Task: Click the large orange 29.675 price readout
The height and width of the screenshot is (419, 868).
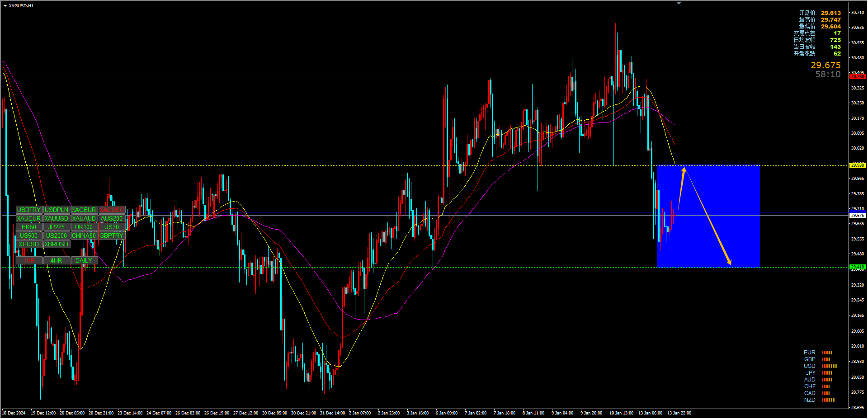Action: click(826, 66)
